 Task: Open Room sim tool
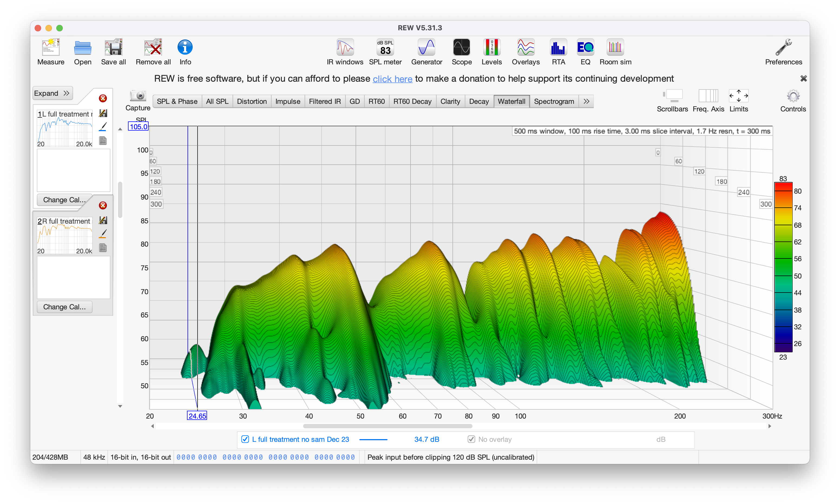tap(615, 48)
